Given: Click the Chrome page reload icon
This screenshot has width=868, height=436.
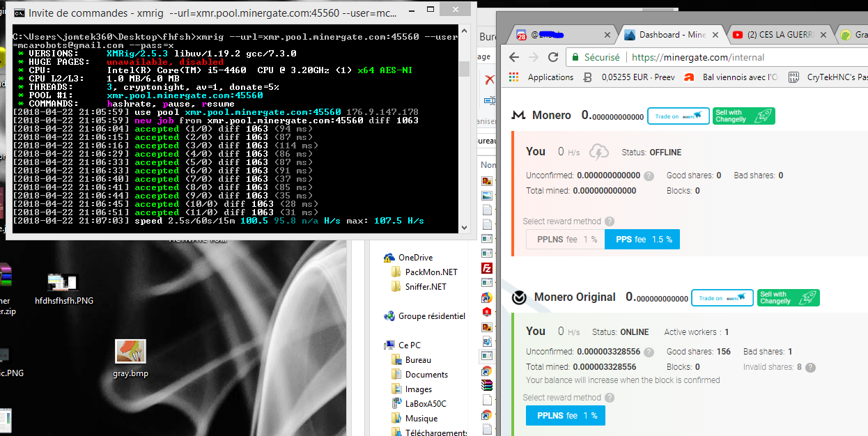Looking at the screenshot, I should click(x=553, y=57).
